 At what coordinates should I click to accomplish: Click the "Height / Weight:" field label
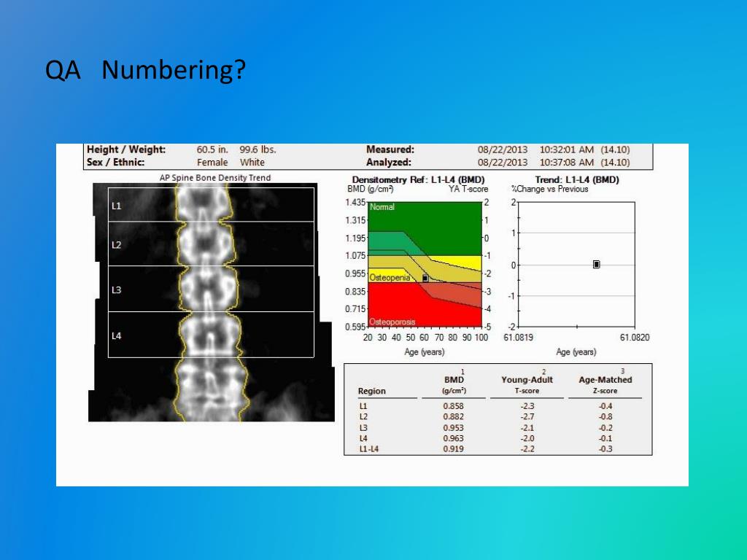point(126,149)
